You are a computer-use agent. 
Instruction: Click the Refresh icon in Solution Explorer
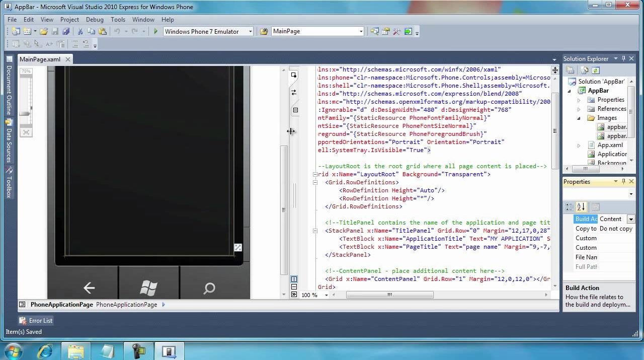point(596,70)
